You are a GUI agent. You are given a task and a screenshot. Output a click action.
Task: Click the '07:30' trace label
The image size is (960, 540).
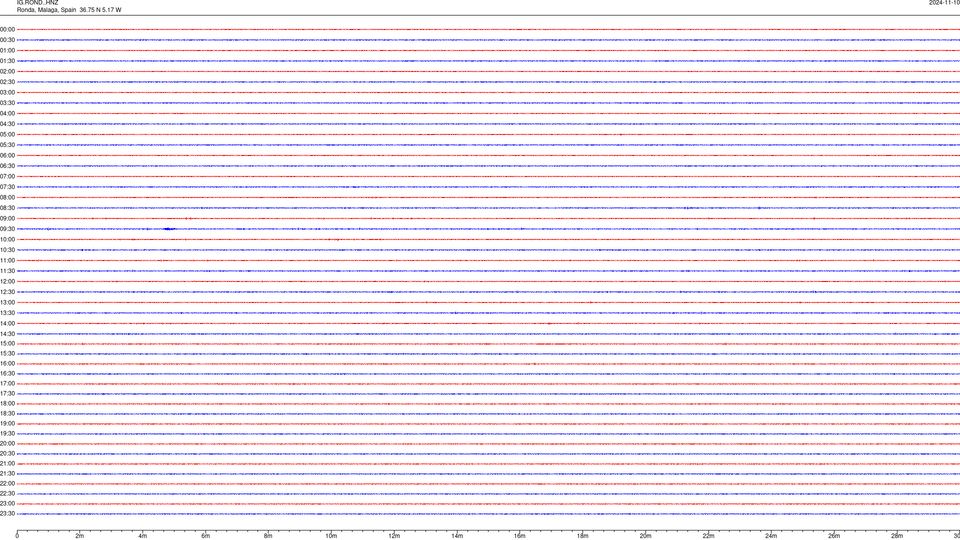point(7,187)
